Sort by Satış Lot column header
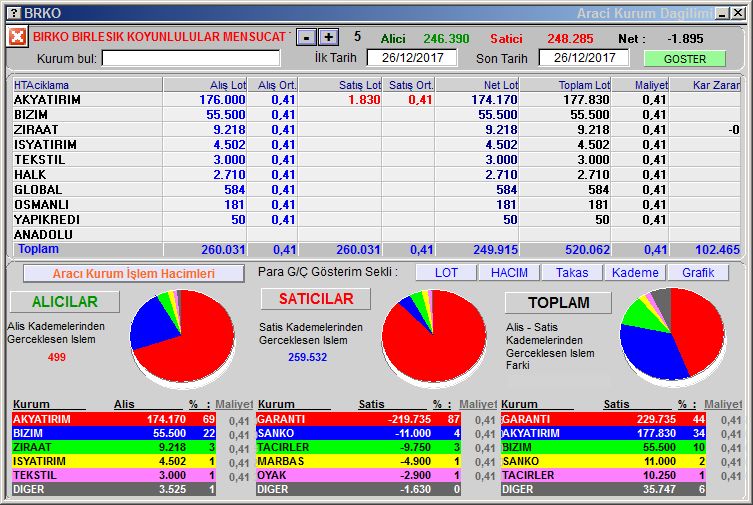753x505 pixels. tap(340, 85)
